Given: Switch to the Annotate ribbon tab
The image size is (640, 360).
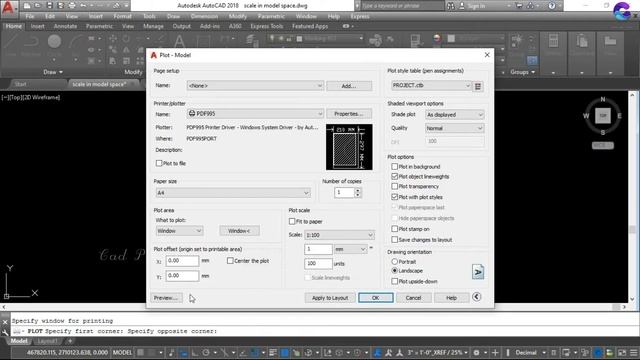Looking at the screenshot, I should tap(65, 26).
